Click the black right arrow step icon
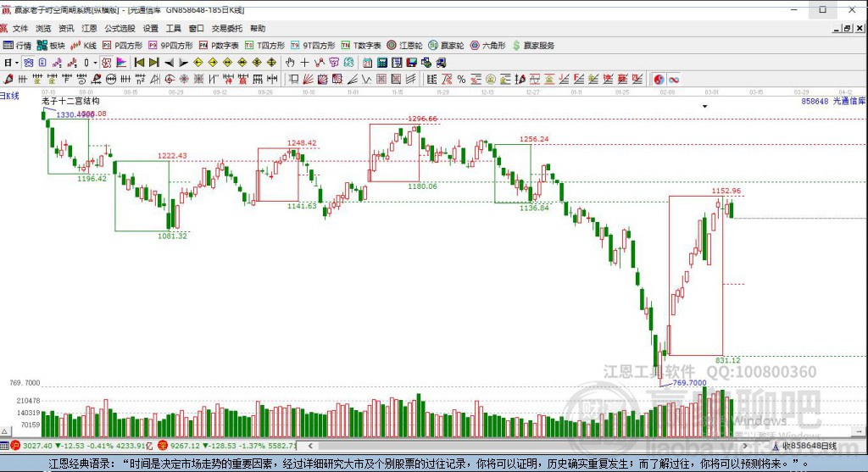Screen dimensions: 868x472 pyautogui.click(x=184, y=63)
